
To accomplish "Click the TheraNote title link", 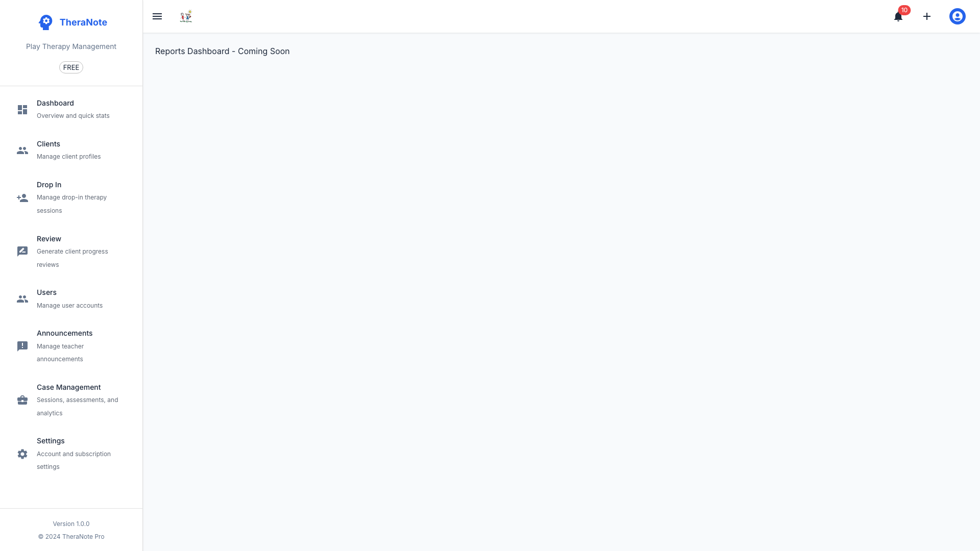I will pos(83,22).
